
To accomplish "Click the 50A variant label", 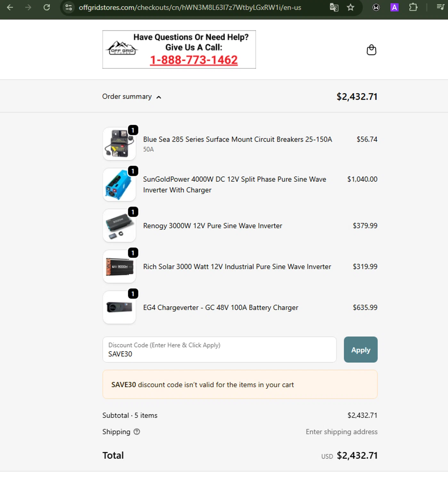I will [x=149, y=149].
